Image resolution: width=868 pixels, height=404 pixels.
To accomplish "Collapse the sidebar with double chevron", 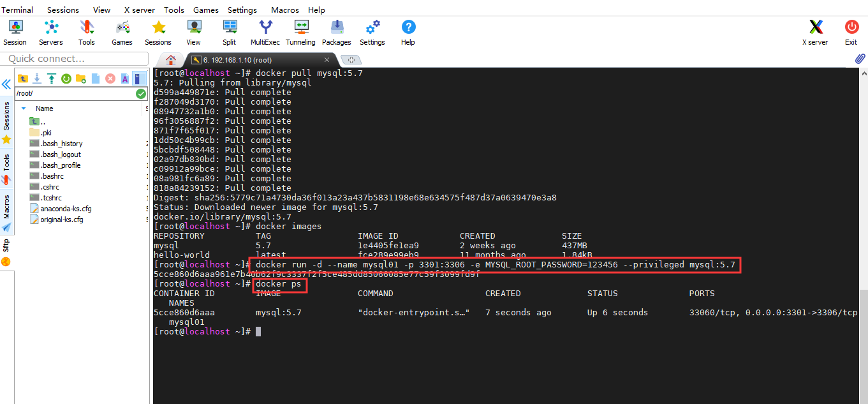I will 6,84.
